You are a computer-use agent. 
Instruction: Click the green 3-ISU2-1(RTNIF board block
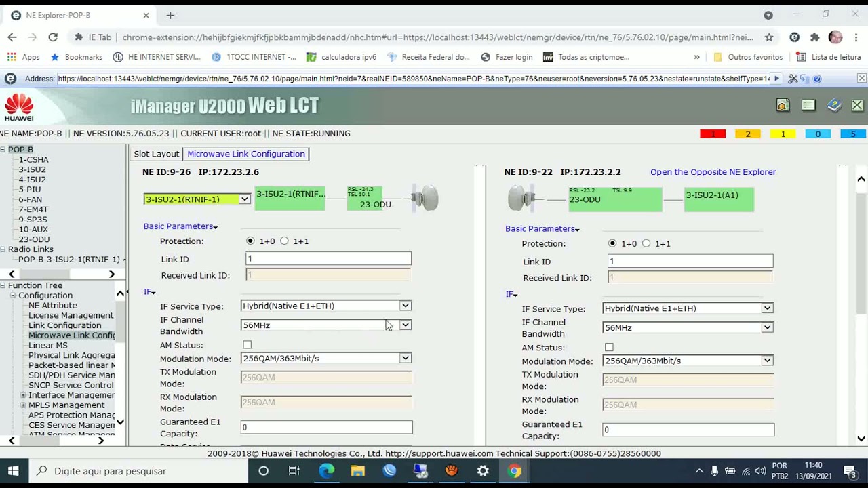tap(290, 199)
